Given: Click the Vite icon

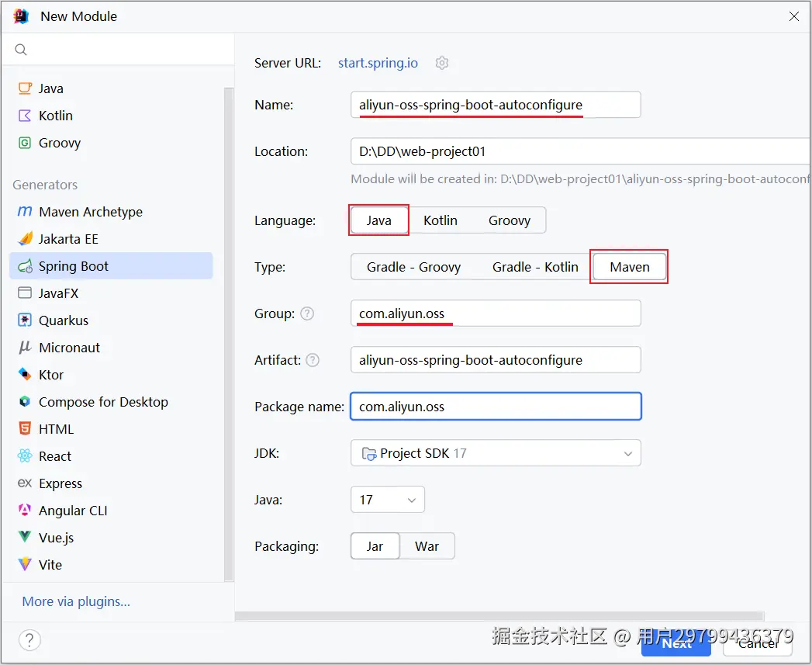Looking at the screenshot, I should pos(25,564).
